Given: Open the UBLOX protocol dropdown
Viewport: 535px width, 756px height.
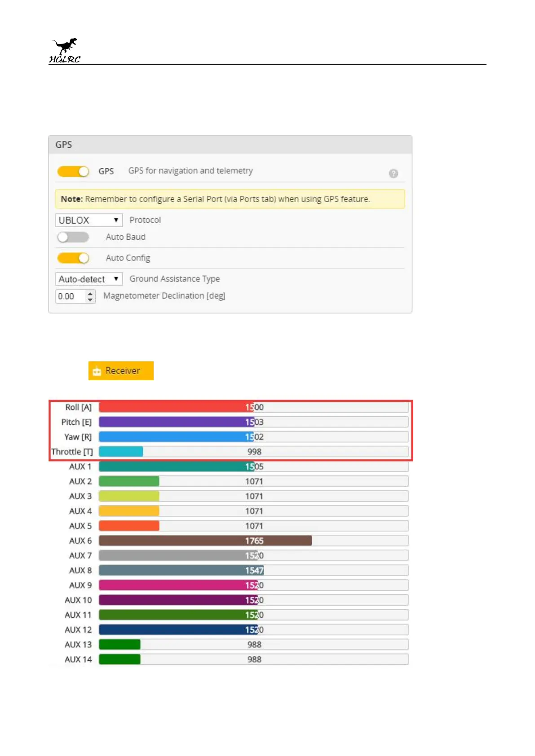Looking at the screenshot, I should (89, 220).
